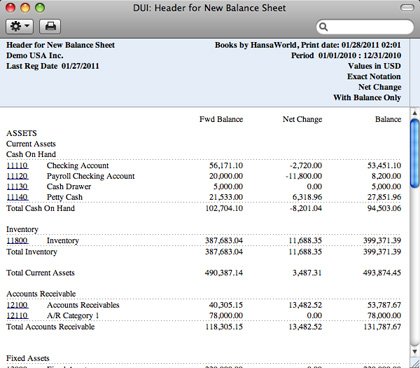Click the Cash On Hand heading

coord(31,154)
